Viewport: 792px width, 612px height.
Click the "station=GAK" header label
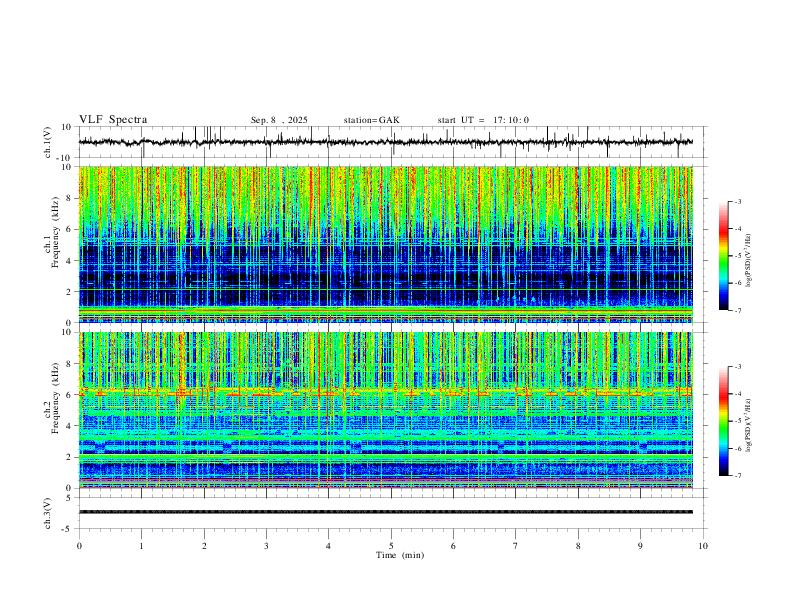[x=371, y=120]
